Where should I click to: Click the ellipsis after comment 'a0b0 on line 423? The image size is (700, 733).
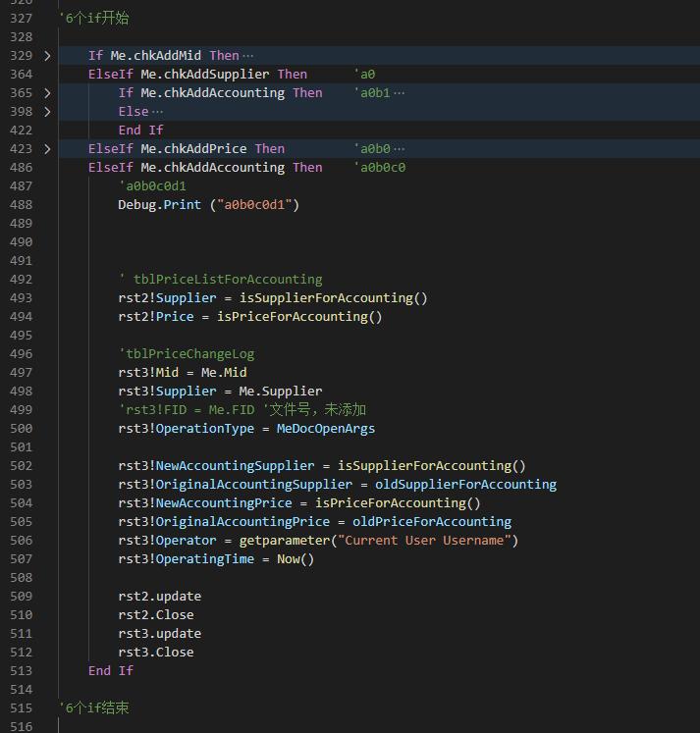(399, 149)
